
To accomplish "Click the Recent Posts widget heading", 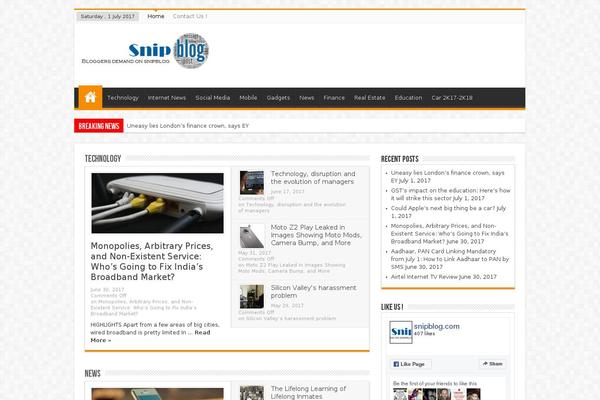I will 399,159.
